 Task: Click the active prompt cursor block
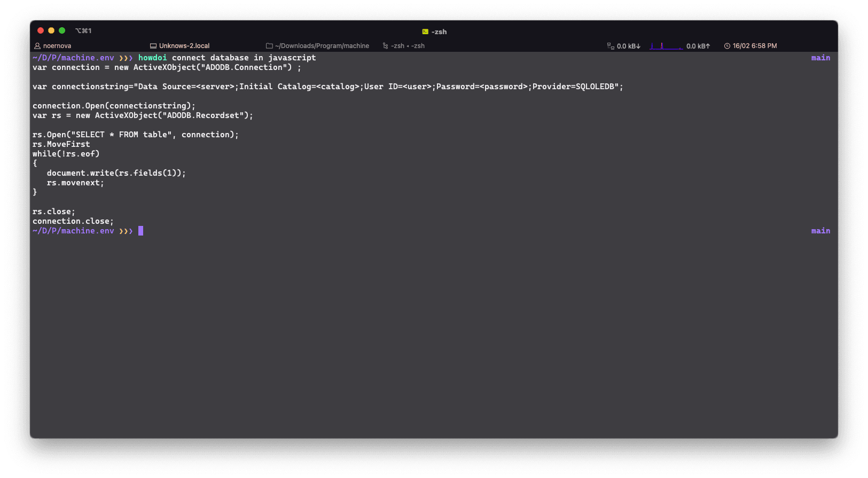pyautogui.click(x=140, y=231)
